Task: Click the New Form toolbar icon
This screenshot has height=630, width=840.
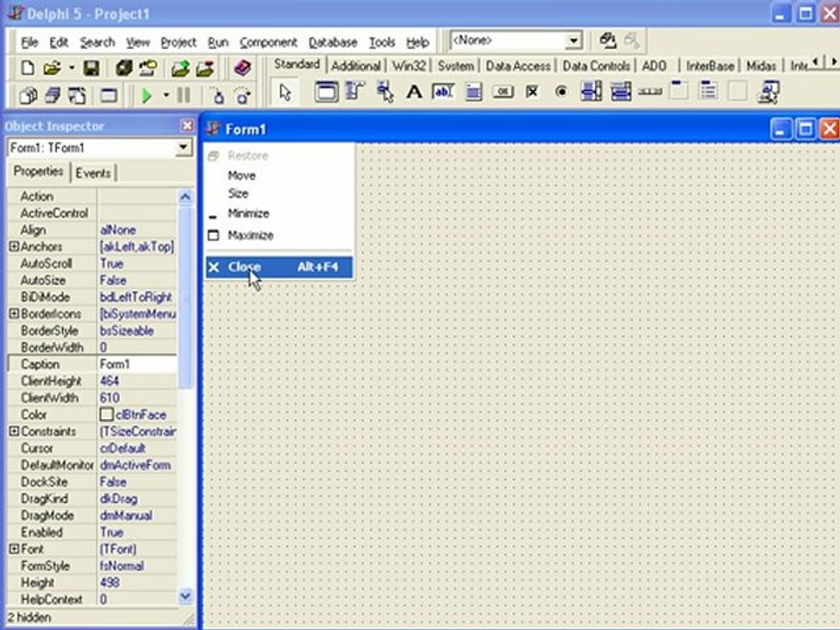Action: [x=108, y=96]
